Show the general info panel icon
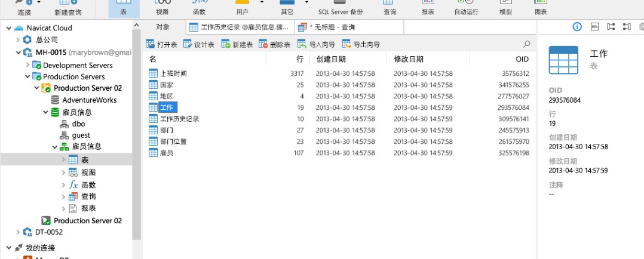Screen dimensions: 644x259 577,27
